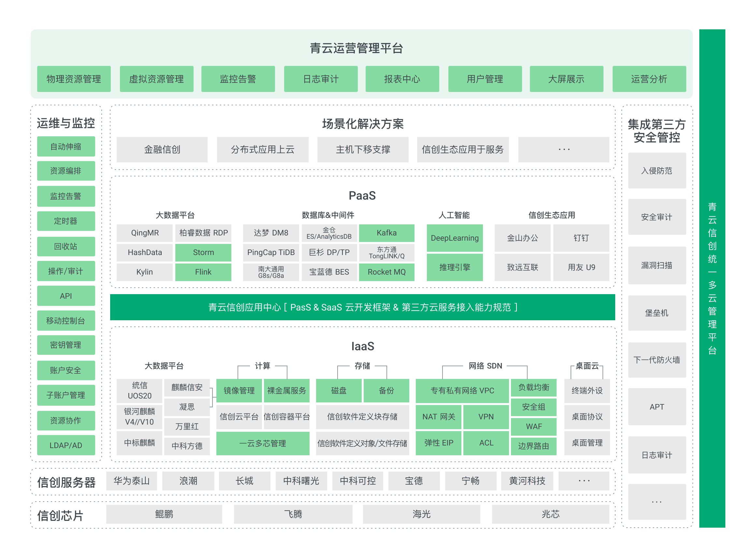Viewport: 756px width, 557px height.
Task: Select LDAP/AD in the left column
Action: pyautogui.click(x=66, y=445)
